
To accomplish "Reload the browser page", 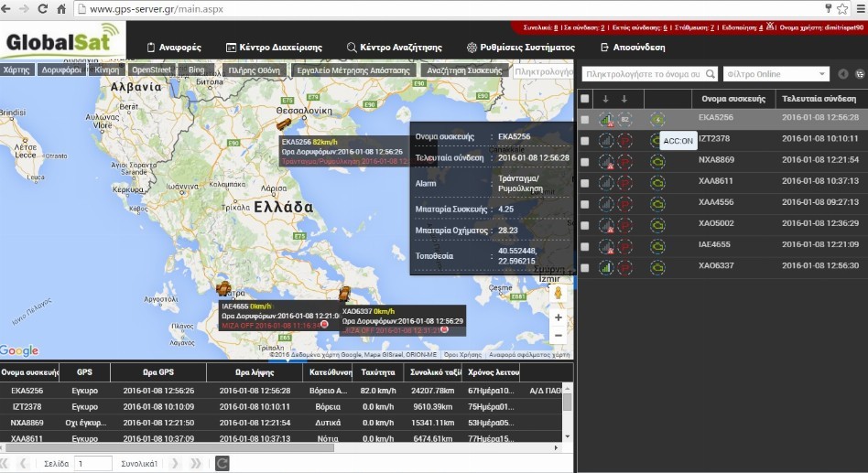I will 43,9.
